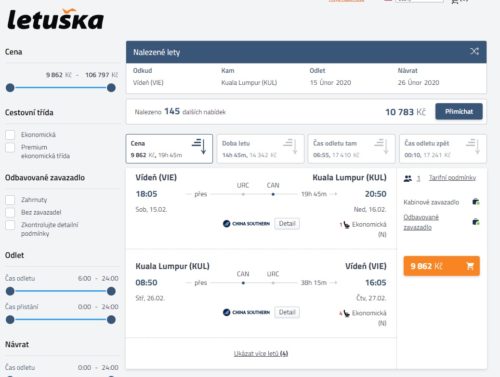Click the Odlet date field 15 Únor 2020

(330, 82)
